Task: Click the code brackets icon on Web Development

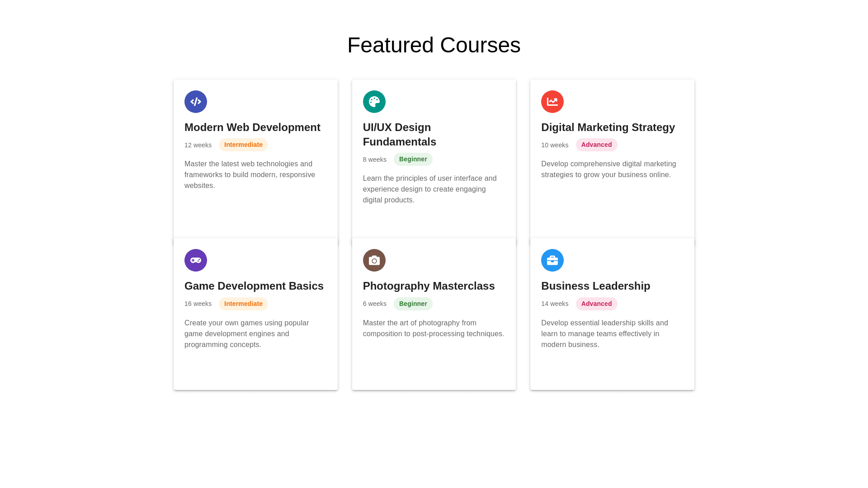Action: (x=196, y=102)
